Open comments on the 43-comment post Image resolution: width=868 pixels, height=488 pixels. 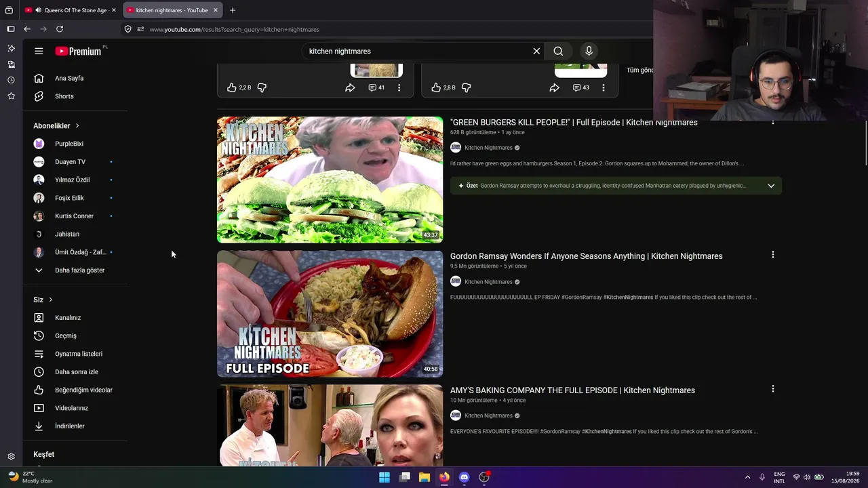point(580,87)
